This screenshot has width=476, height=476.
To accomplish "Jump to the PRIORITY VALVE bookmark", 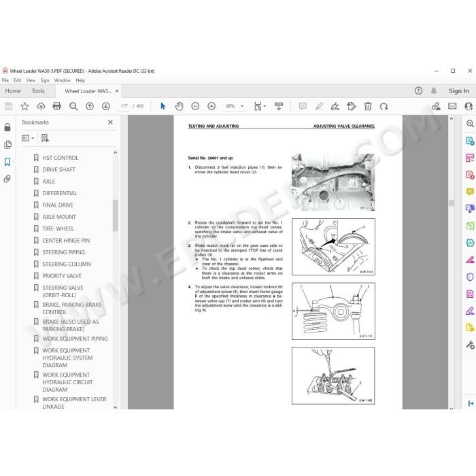I will tap(62, 276).
